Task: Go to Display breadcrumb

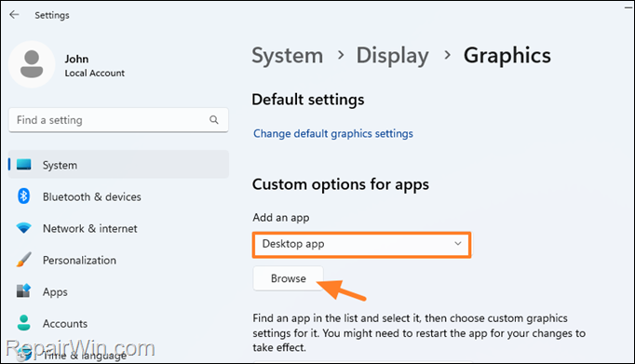Action: [x=392, y=56]
